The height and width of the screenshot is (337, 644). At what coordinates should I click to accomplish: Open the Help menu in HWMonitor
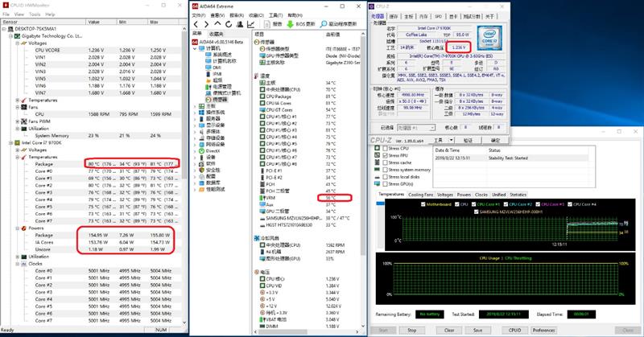pyautogui.click(x=50, y=14)
